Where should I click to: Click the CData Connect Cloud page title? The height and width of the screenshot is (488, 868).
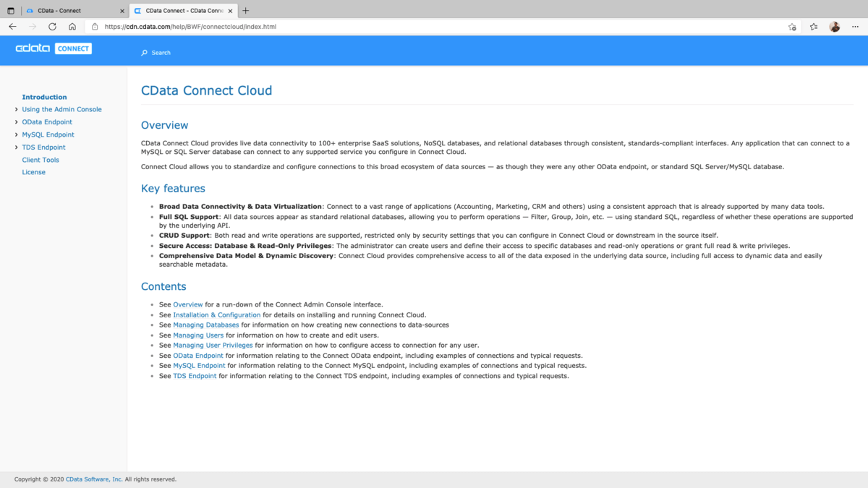coord(207,91)
